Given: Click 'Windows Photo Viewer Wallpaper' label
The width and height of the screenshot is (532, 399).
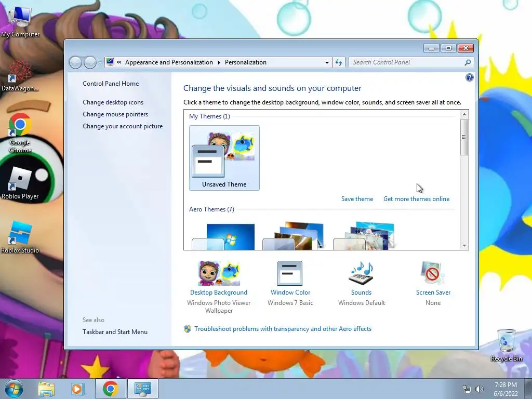Looking at the screenshot, I should [x=219, y=307].
